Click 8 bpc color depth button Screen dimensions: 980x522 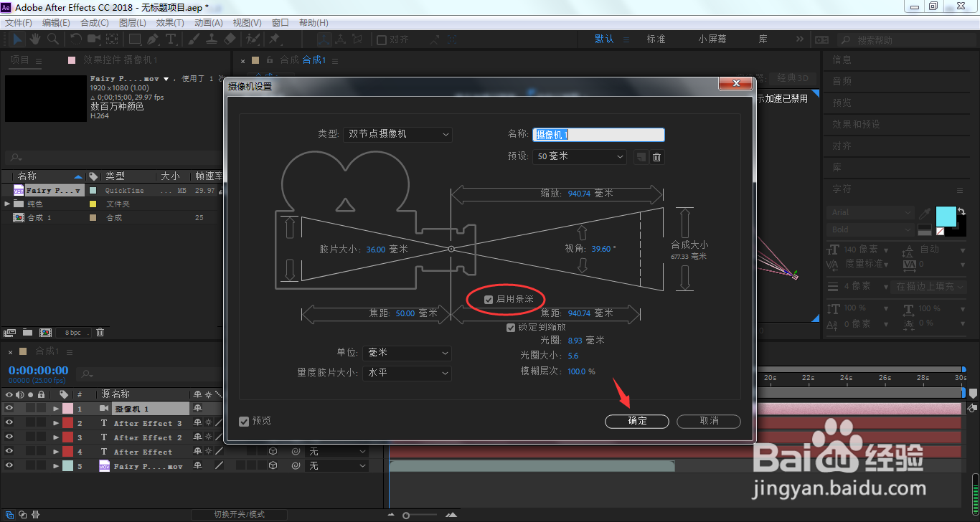(x=73, y=333)
